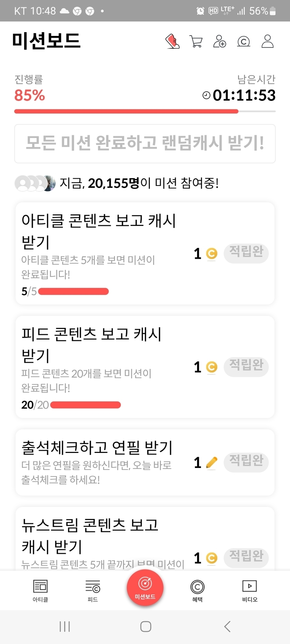Viewport: 290px width, 644px height.
Task: Open the 혜택 benefits tab
Action: tap(197, 591)
